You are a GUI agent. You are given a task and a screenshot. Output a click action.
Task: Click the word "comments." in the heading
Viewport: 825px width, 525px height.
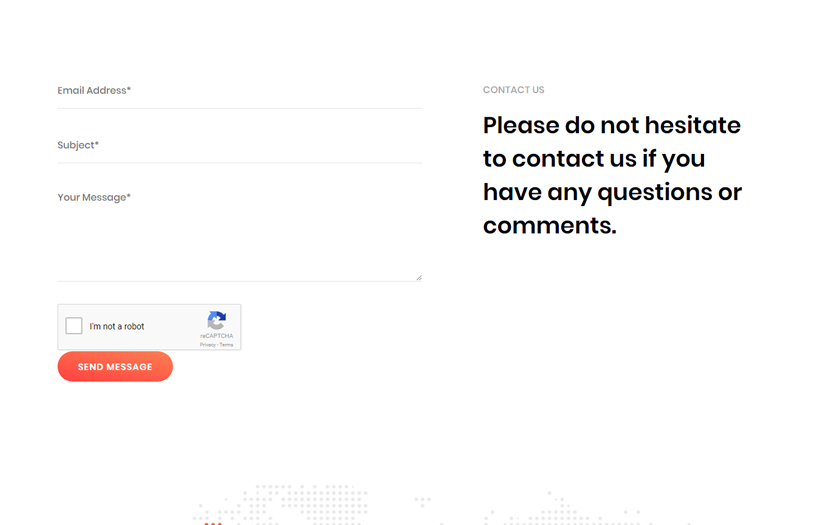(x=549, y=225)
